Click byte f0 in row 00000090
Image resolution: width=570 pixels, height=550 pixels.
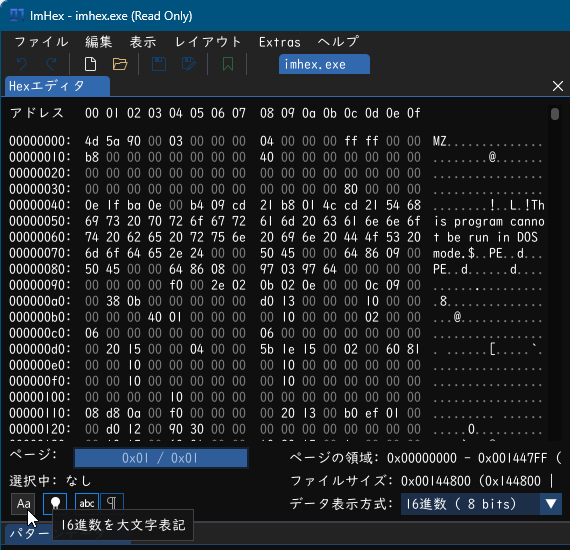[x=176, y=285]
